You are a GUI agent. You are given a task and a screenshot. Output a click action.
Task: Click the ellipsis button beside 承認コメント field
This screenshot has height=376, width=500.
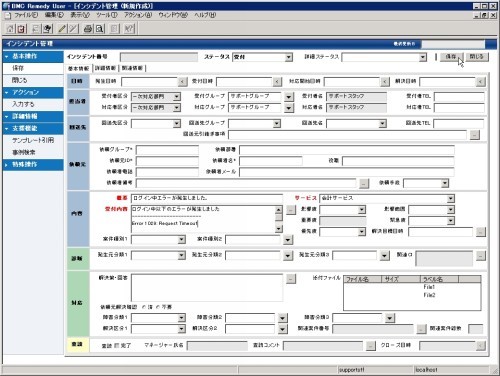click(370, 346)
